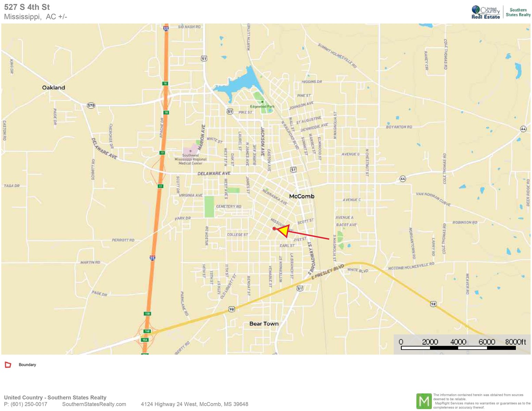Click the map scale bar
The width and height of the screenshot is (532, 411).
pos(458,348)
